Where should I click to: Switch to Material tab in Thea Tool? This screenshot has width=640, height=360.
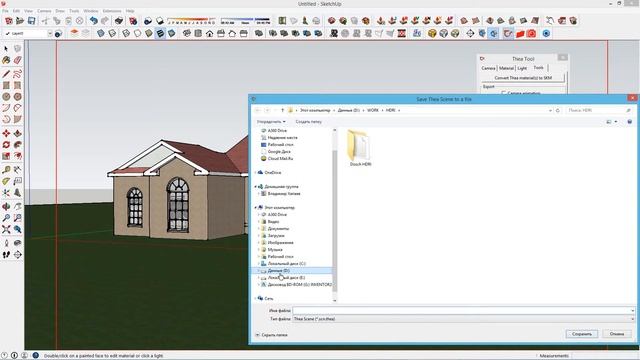506,68
